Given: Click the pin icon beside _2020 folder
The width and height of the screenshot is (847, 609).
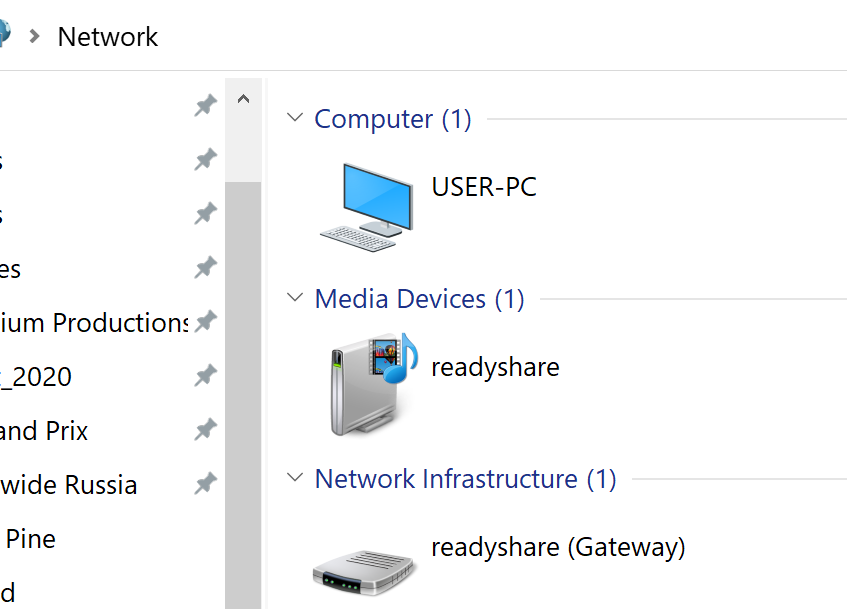Looking at the screenshot, I should tap(206, 376).
